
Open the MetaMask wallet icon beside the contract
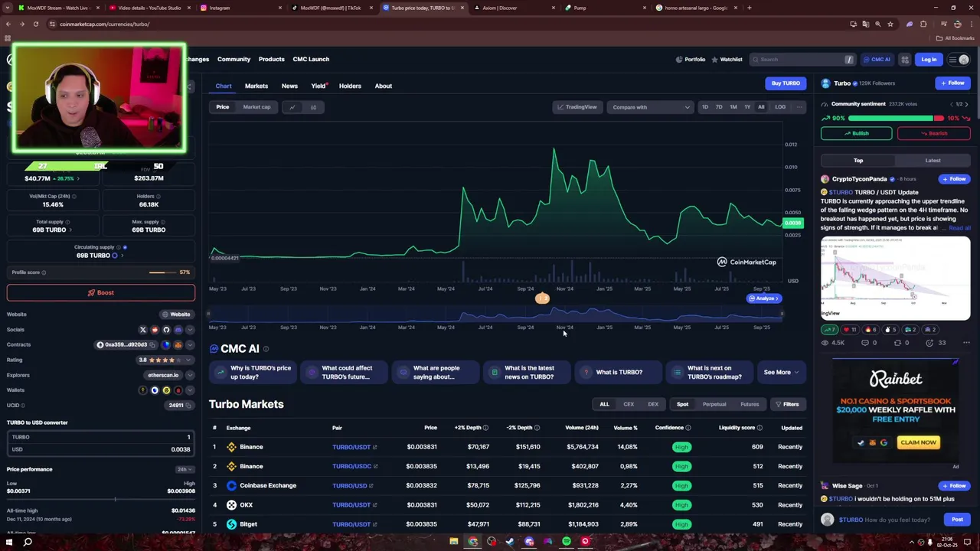pos(178,345)
